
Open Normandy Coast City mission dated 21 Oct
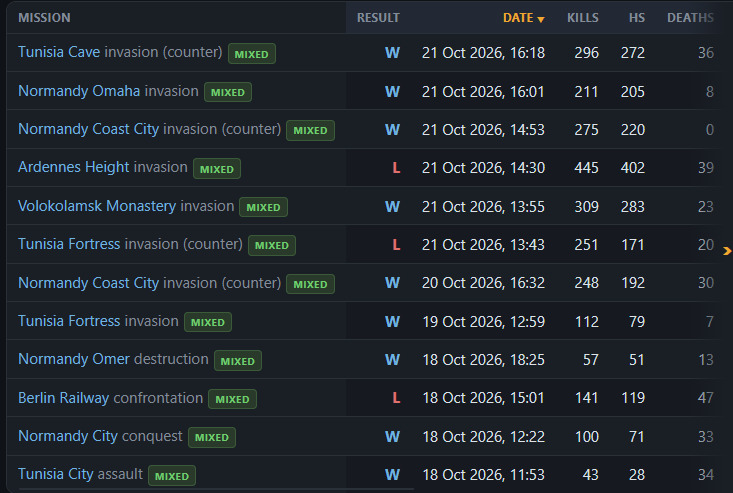click(x=150, y=129)
